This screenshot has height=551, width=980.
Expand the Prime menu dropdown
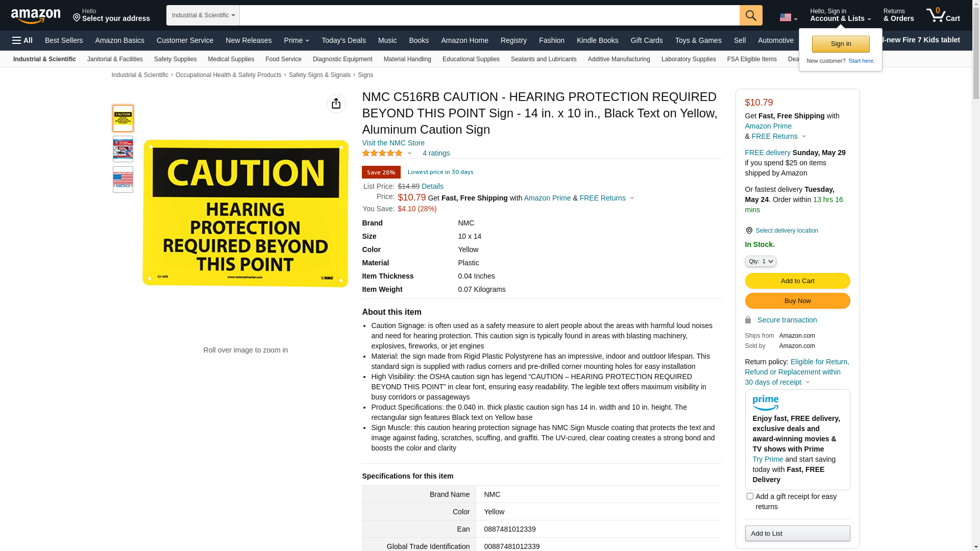[x=297, y=40]
